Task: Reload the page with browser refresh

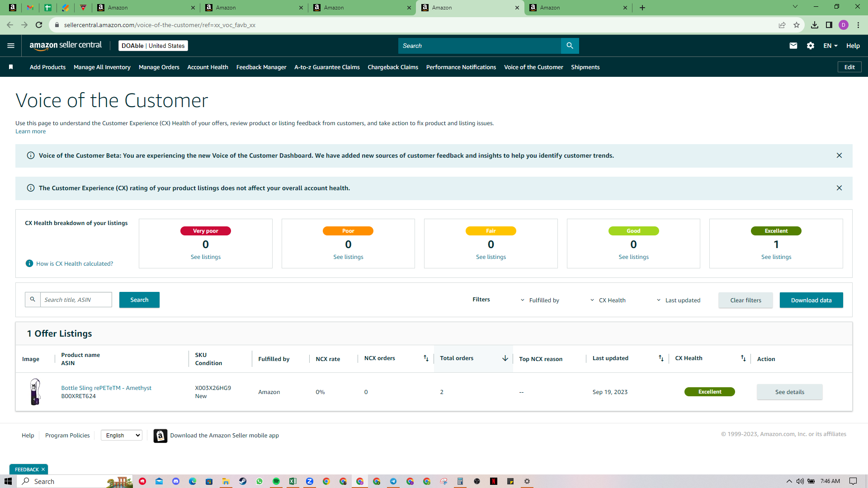Action: point(39,25)
